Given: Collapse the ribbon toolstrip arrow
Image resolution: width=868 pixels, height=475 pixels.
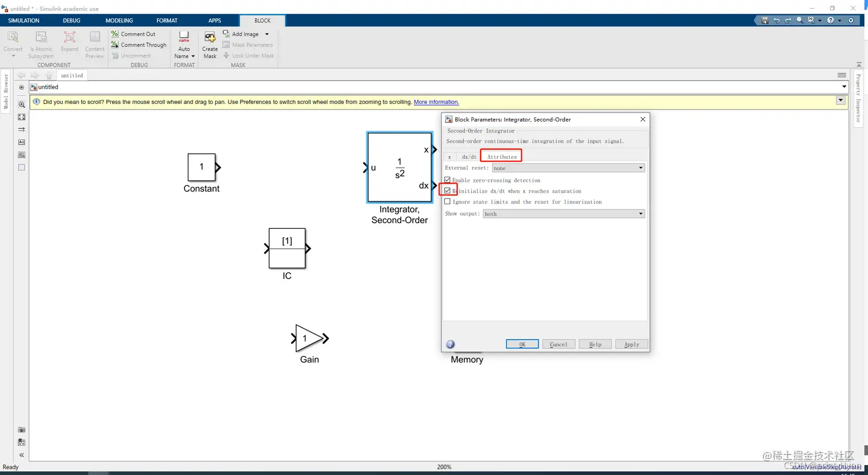Looking at the screenshot, I should (859, 64).
